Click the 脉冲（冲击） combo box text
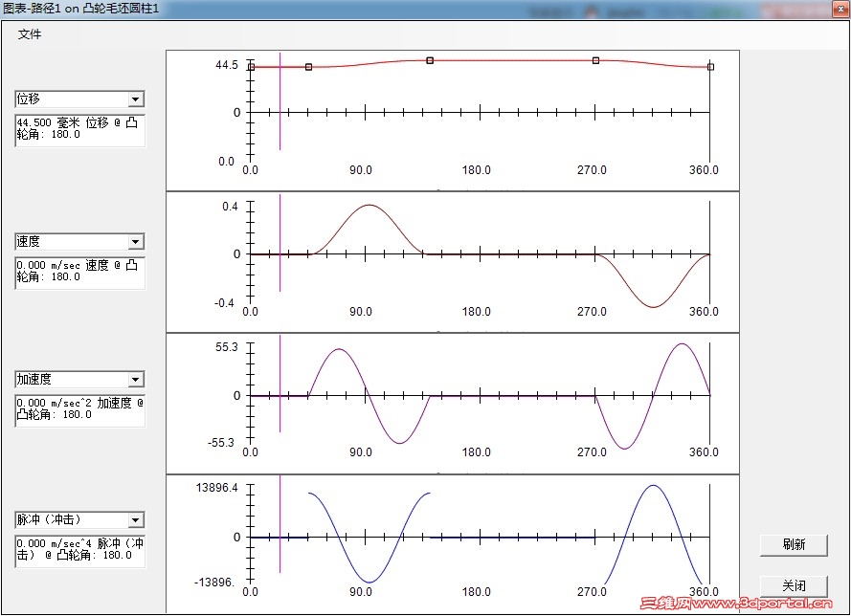The image size is (851, 616). (49, 519)
